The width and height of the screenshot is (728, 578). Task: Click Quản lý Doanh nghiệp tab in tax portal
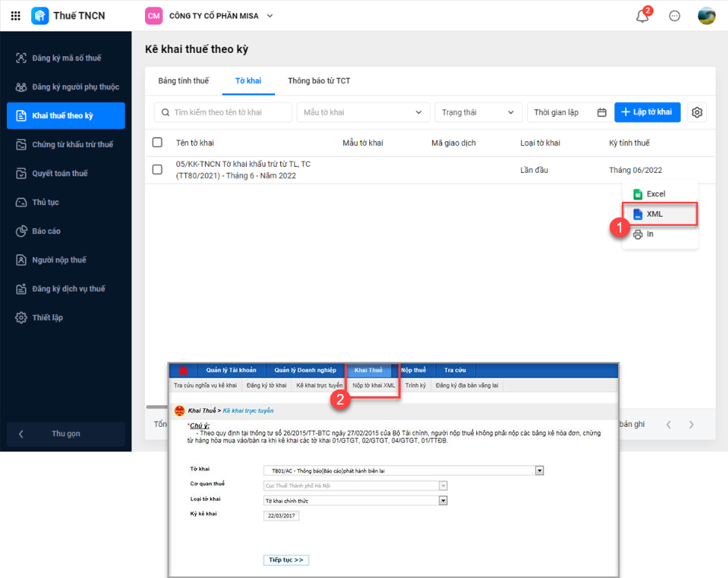point(305,370)
